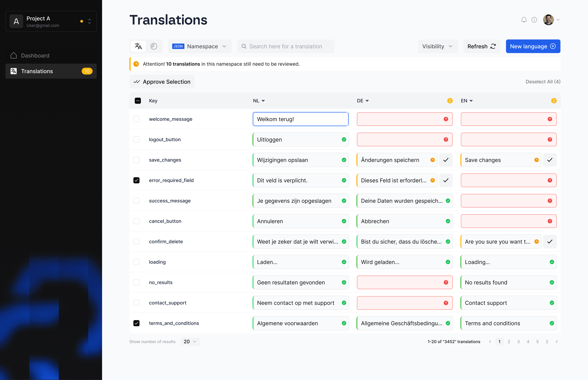Viewport: 588px width, 380px height.
Task: Toggle the header select-all checkbox
Action: (138, 101)
